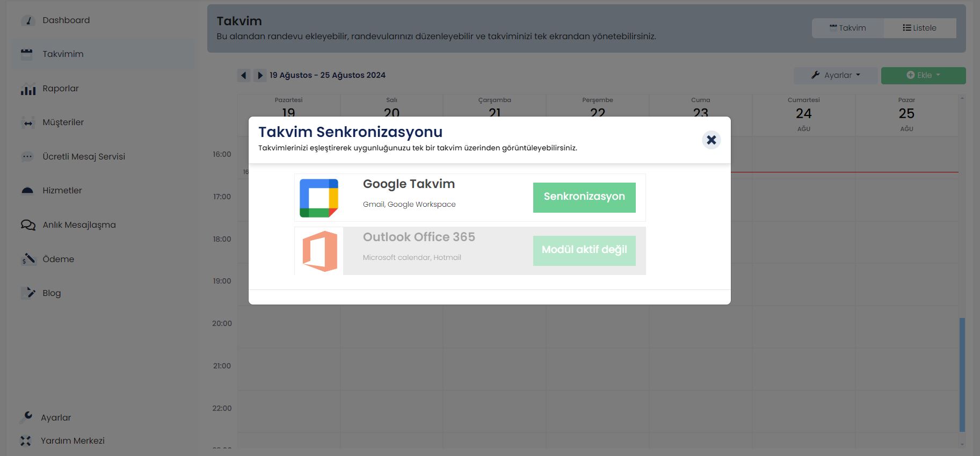This screenshot has width=980, height=456.
Task: Select the Outlook Office 365 title
Action: tap(419, 237)
